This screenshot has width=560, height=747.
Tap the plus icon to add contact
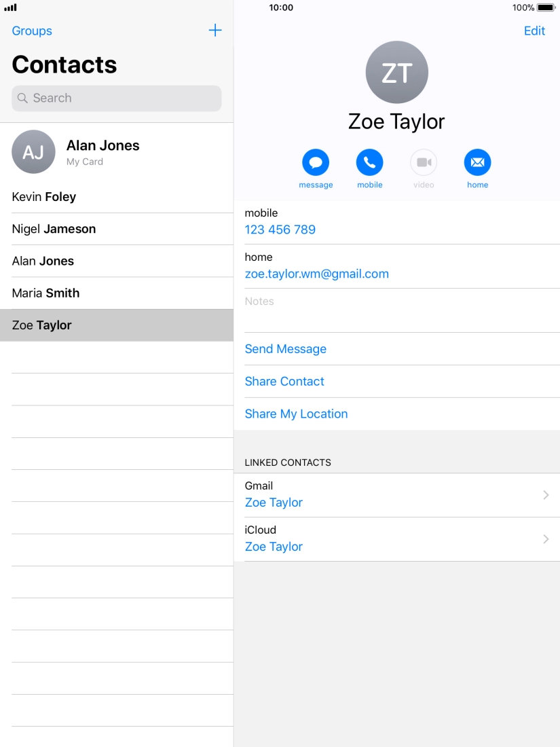click(x=214, y=31)
